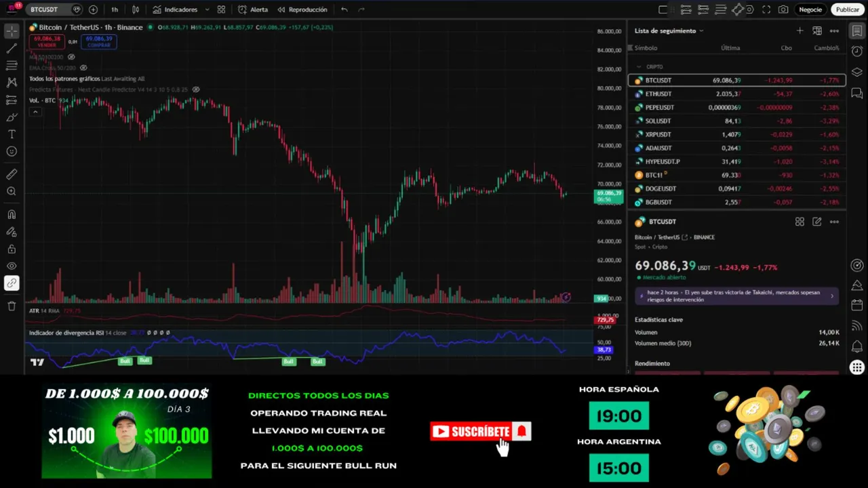Screen dimensions: 868x488
Task: Click the Negocie button
Action: pos(810,9)
